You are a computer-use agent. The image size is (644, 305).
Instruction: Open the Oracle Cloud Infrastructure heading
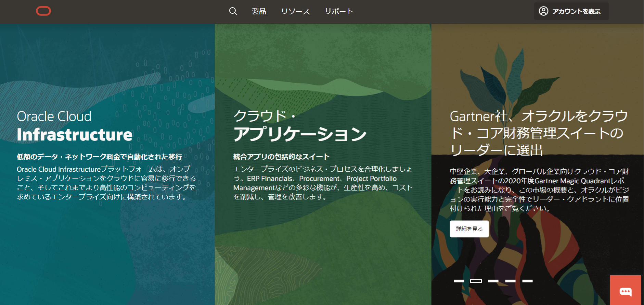click(x=74, y=126)
